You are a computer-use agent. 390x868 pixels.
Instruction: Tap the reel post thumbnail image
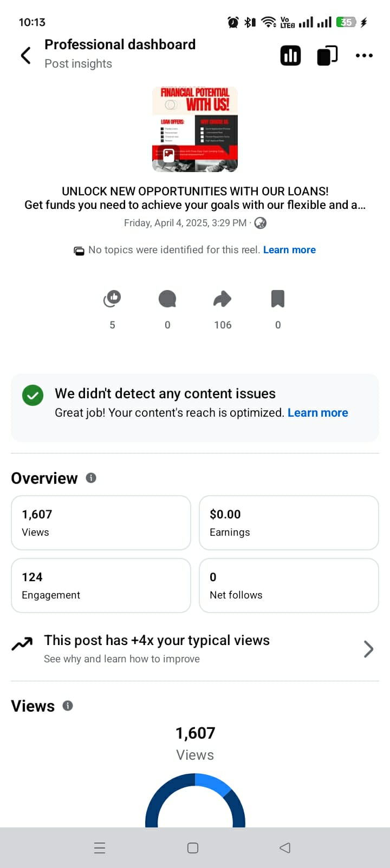coord(195,129)
